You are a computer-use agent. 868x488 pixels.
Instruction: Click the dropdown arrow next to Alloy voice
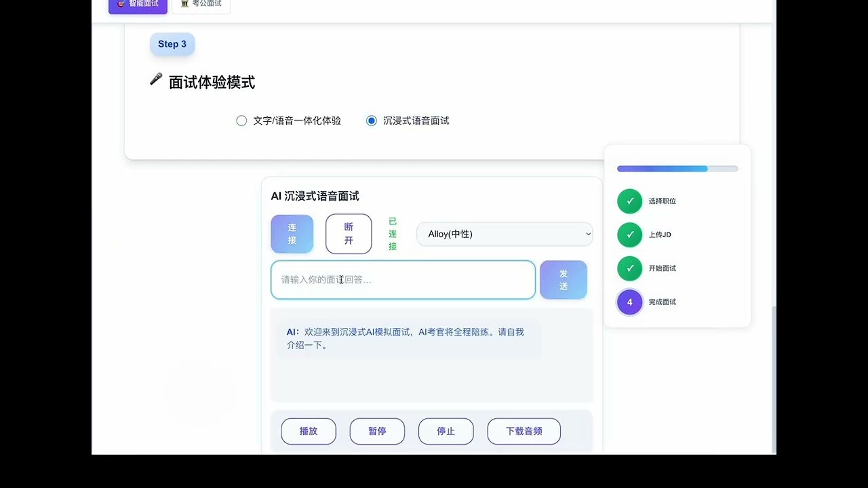point(587,234)
